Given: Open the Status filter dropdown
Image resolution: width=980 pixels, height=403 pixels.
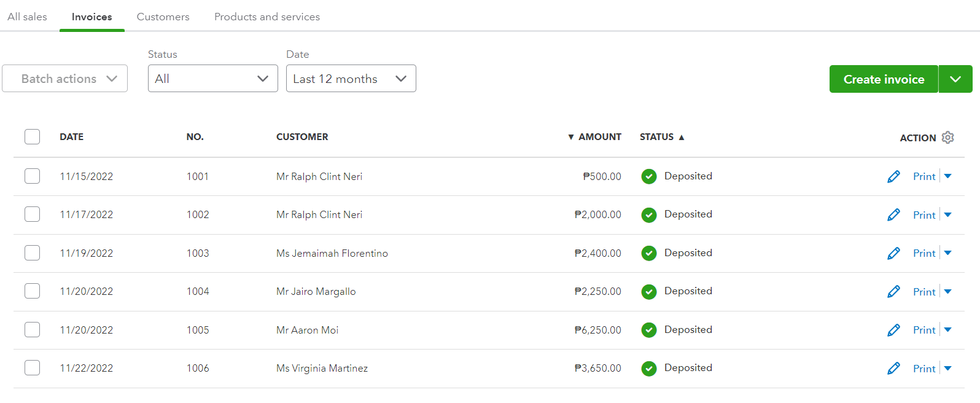Looking at the screenshot, I should point(212,79).
